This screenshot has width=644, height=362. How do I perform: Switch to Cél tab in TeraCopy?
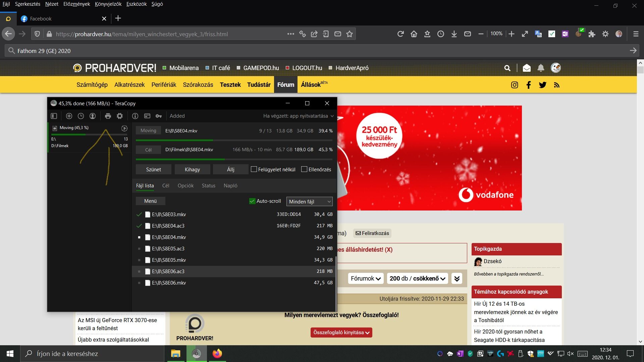coord(166,186)
